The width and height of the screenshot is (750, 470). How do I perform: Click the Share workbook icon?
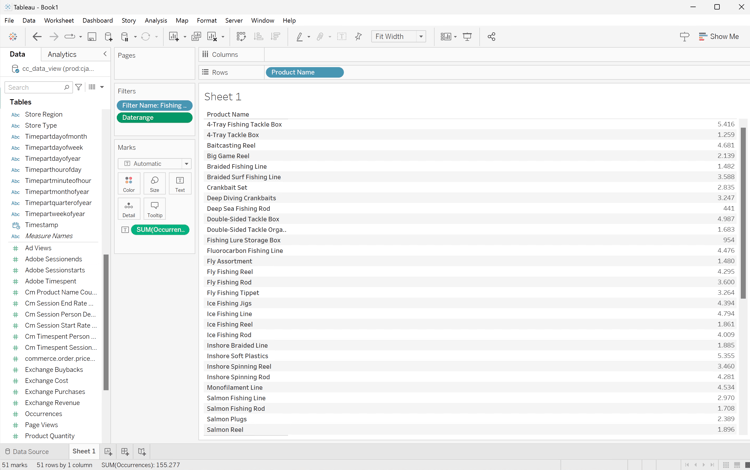click(491, 37)
